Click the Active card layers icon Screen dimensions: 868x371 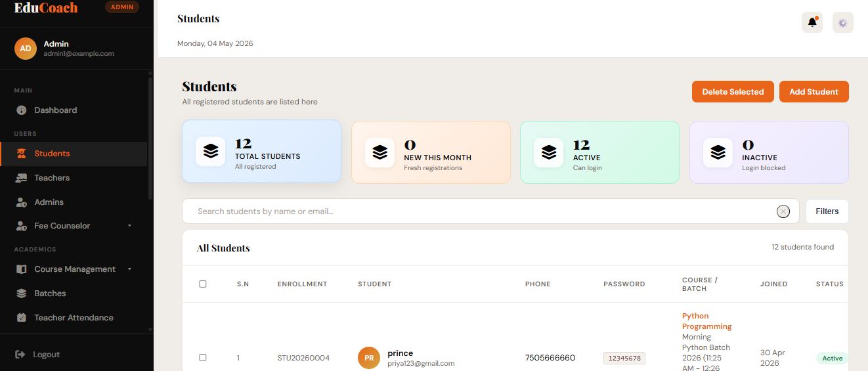point(549,152)
